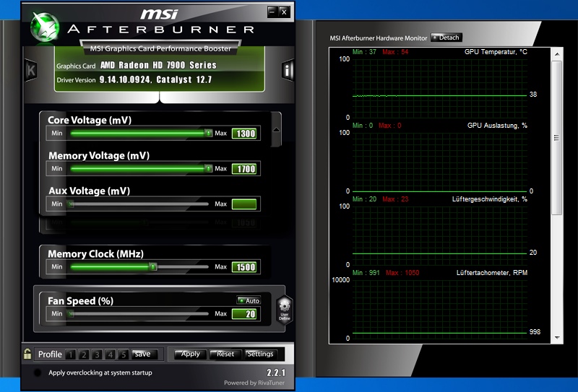
Task: Click the empty Aux Voltage value field
Action: click(244, 204)
